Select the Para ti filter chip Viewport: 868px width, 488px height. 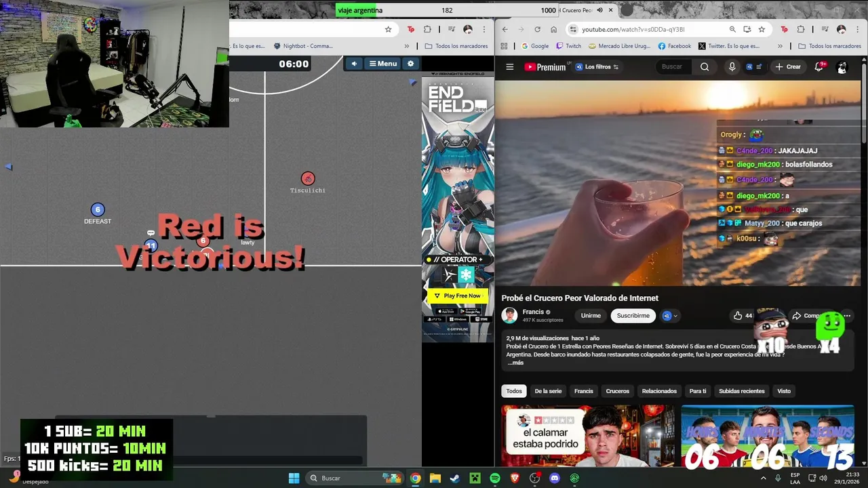[698, 391]
